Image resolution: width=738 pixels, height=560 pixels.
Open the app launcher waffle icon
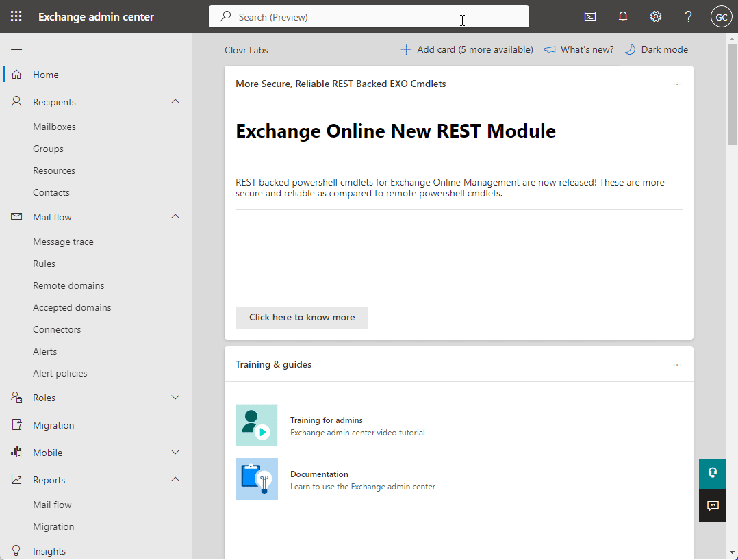click(x=16, y=16)
